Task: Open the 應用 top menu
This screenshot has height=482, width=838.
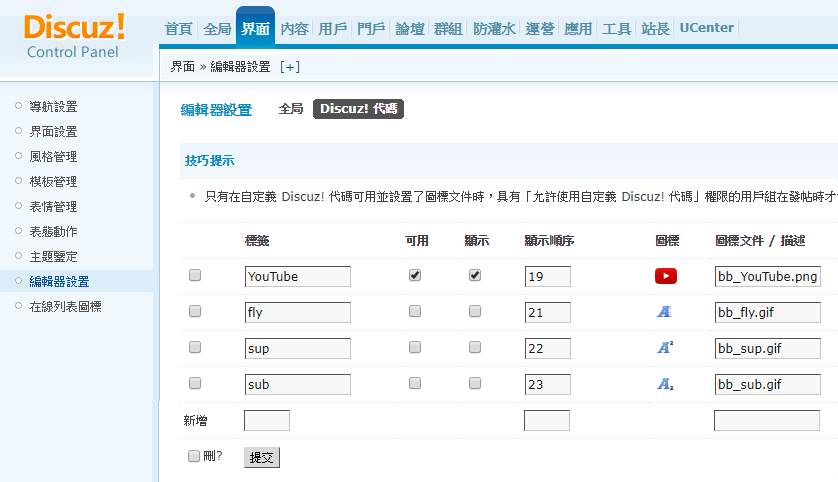Action: click(x=578, y=28)
